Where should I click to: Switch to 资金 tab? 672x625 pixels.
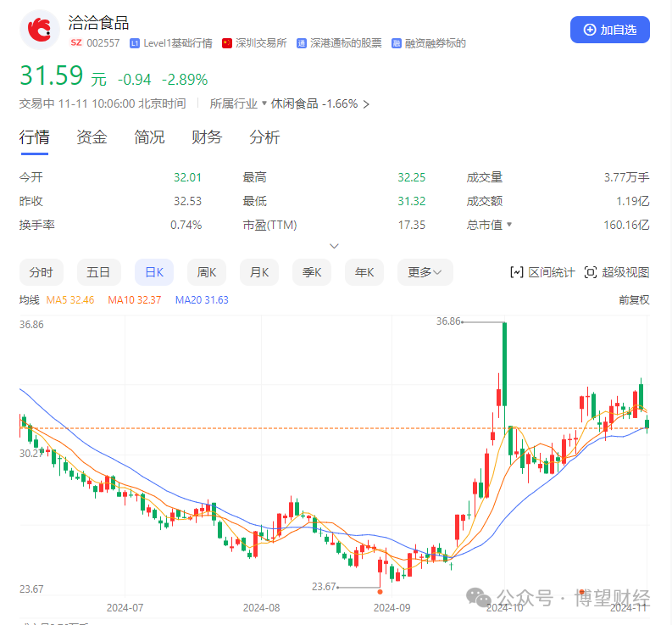(92, 137)
